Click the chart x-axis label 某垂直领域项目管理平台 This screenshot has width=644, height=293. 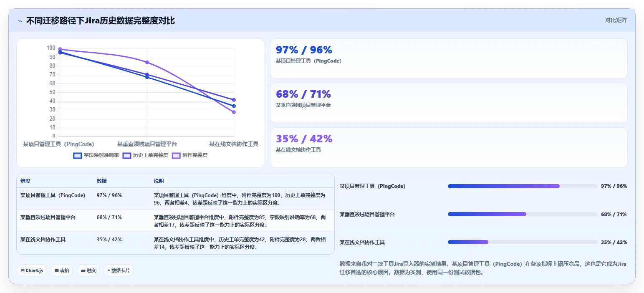pyautogui.click(x=147, y=144)
